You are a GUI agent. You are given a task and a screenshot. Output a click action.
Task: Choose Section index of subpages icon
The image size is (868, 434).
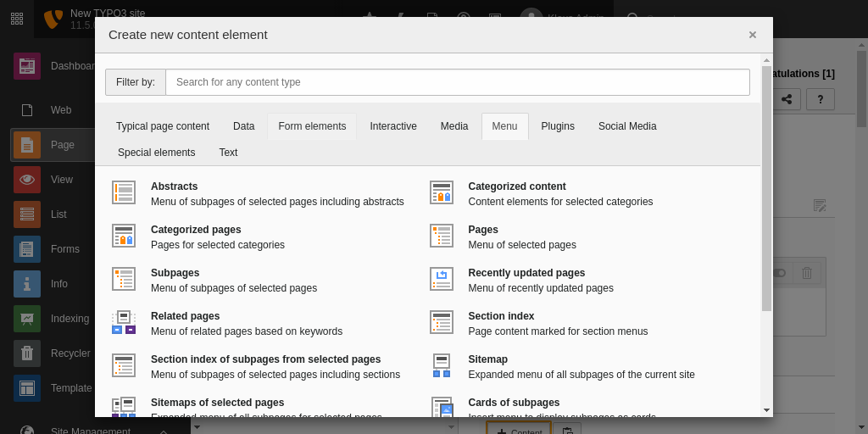124,365
